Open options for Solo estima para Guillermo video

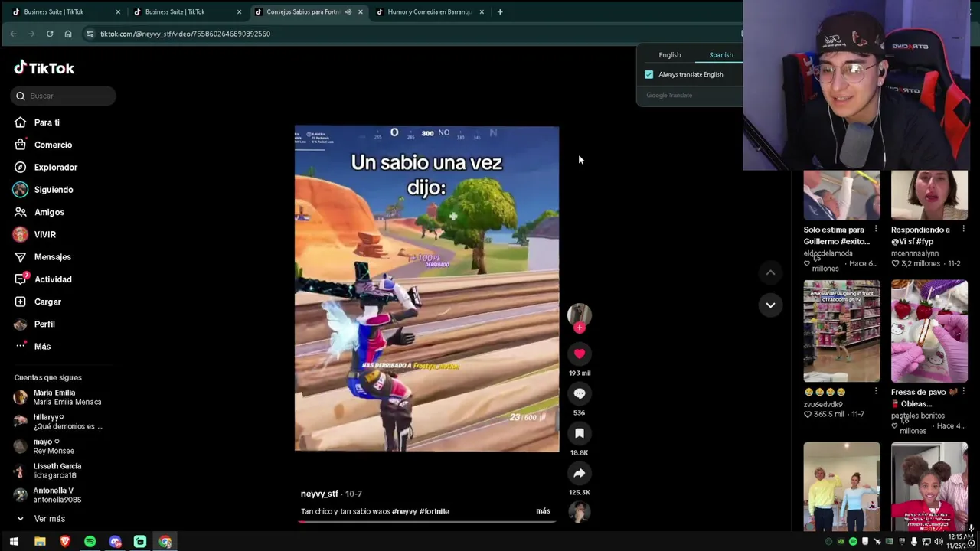point(876,230)
